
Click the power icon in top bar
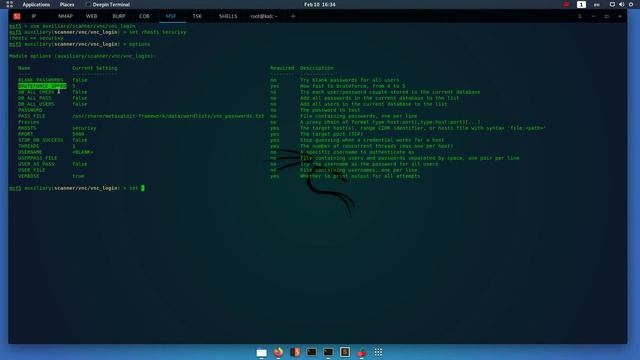tap(631, 4)
